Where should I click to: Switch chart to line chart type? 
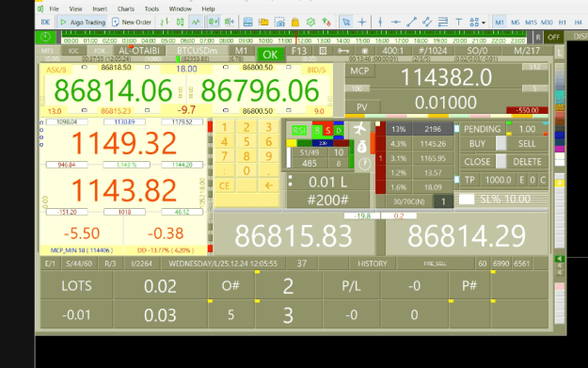[x=196, y=23]
